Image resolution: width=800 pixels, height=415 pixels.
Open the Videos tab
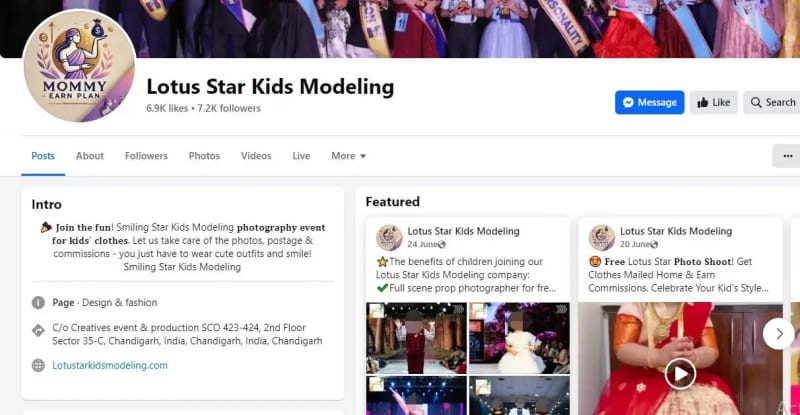coord(256,156)
